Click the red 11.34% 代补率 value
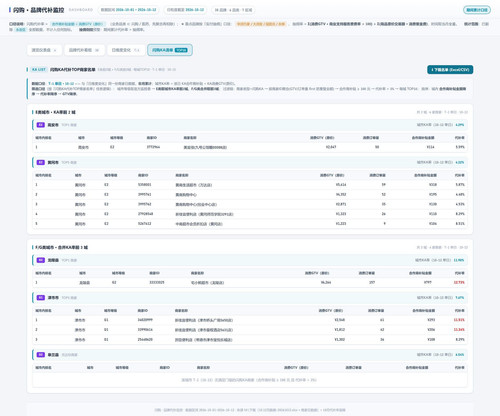 click(459, 330)
